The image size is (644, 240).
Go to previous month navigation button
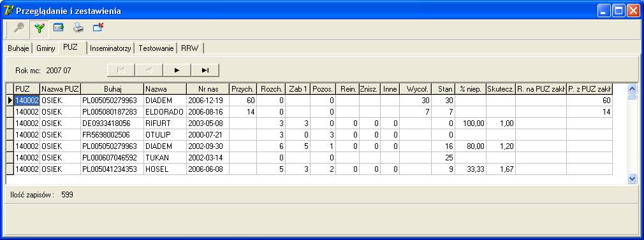[149, 70]
